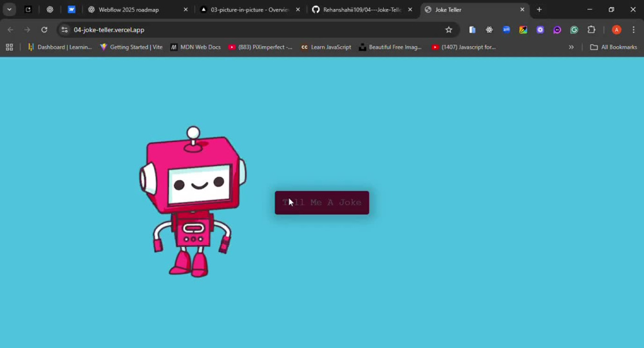Open the Apps grid shortcut
Image resolution: width=644 pixels, height=348 pixels.
click(10, 47)
